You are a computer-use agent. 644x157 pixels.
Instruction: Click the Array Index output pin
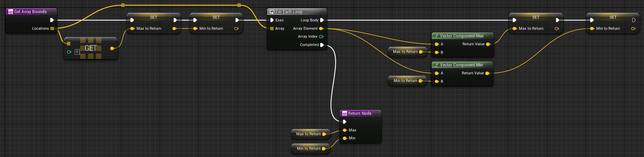tap(321, 37)
